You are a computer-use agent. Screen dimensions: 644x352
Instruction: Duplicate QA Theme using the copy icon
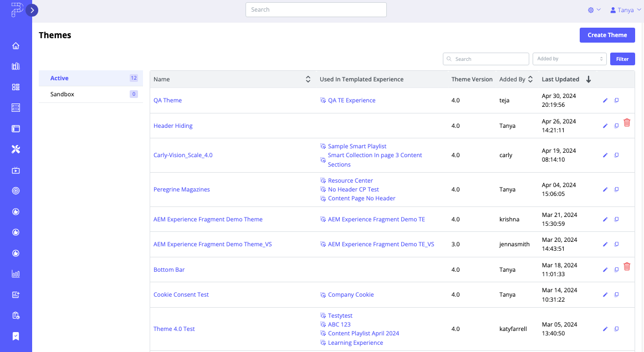click(616, 100)
